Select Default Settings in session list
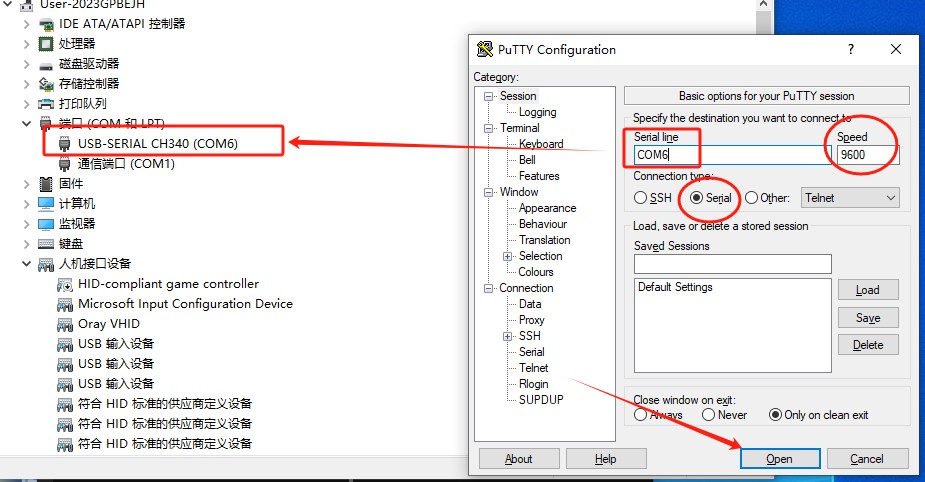925x482 pixels. click(x=675, y=287)
